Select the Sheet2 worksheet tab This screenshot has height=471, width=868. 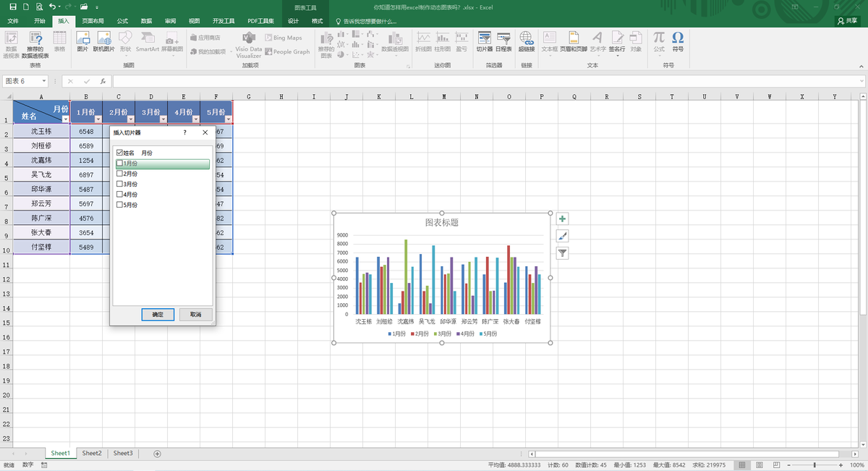click(92, 454)
